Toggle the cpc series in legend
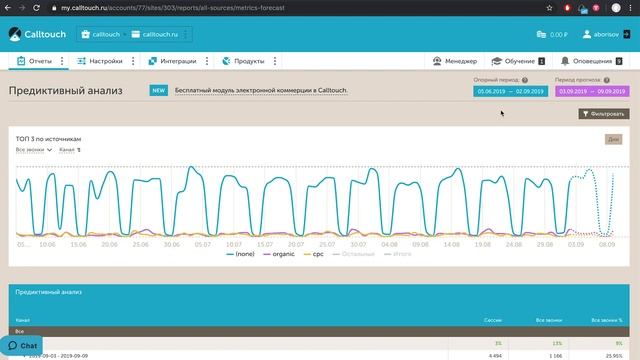The image size is (640, 360). (x=314, y=254)
